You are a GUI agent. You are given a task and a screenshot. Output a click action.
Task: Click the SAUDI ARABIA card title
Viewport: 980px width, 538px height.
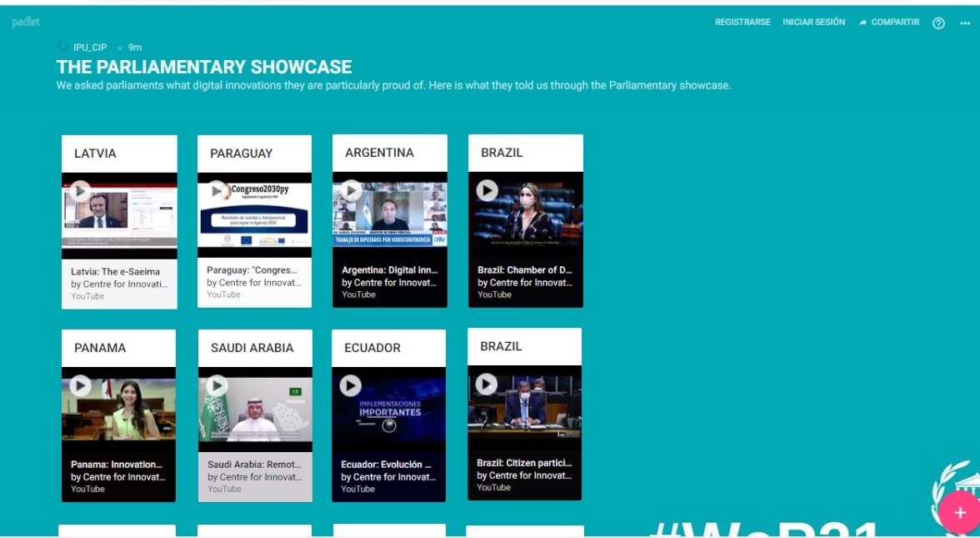[x=252, y=348]
